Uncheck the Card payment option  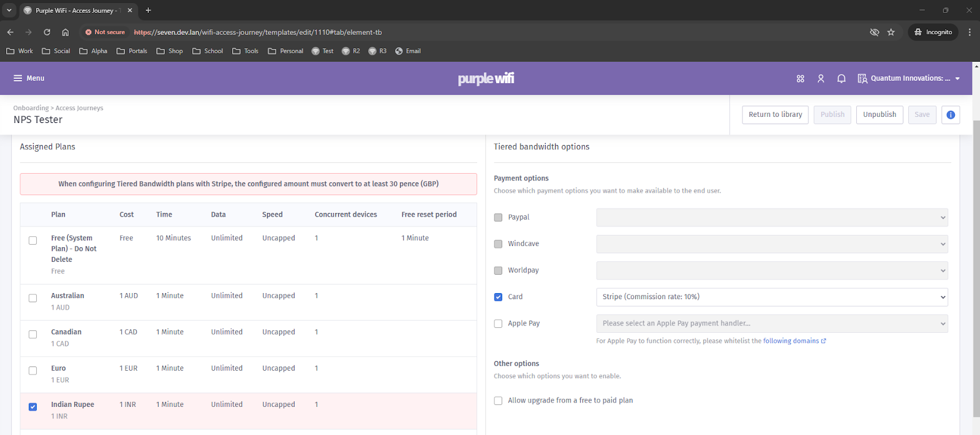(498, 297)
